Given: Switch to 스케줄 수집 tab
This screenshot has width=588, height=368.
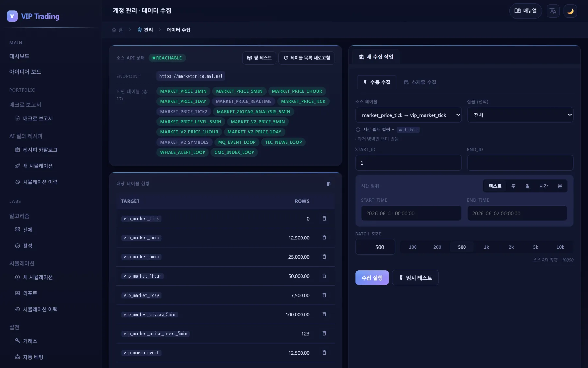Looking at the screenshot, I should (x=420, y=82).
